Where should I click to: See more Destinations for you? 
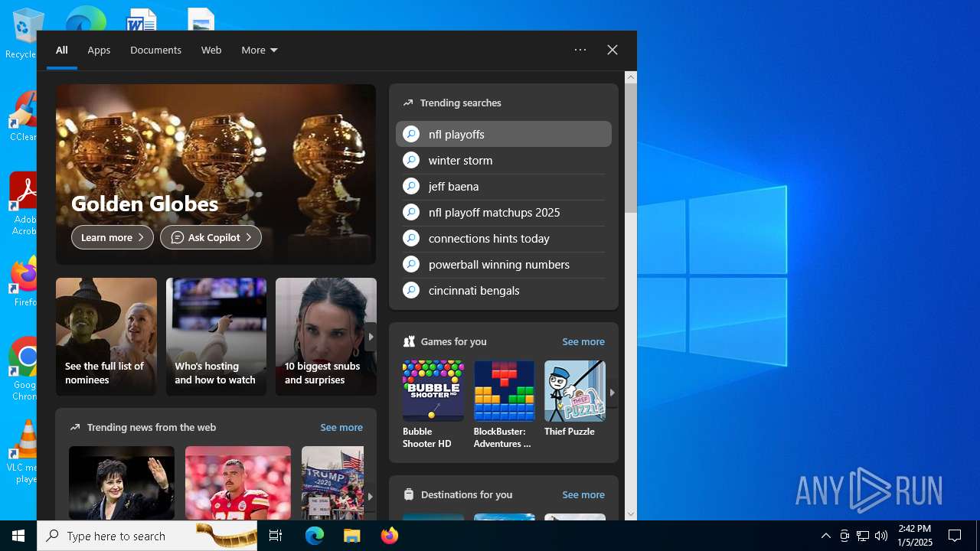coord(583,494)
